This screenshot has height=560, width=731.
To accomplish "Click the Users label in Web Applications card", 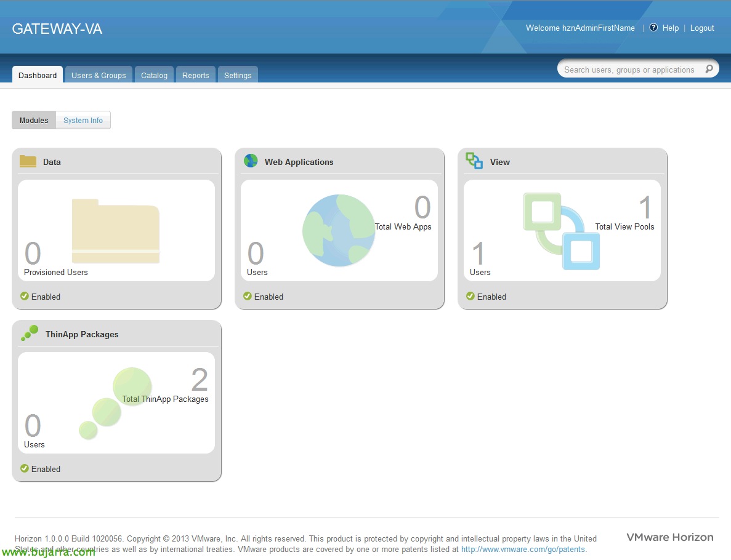I will 257,272.
